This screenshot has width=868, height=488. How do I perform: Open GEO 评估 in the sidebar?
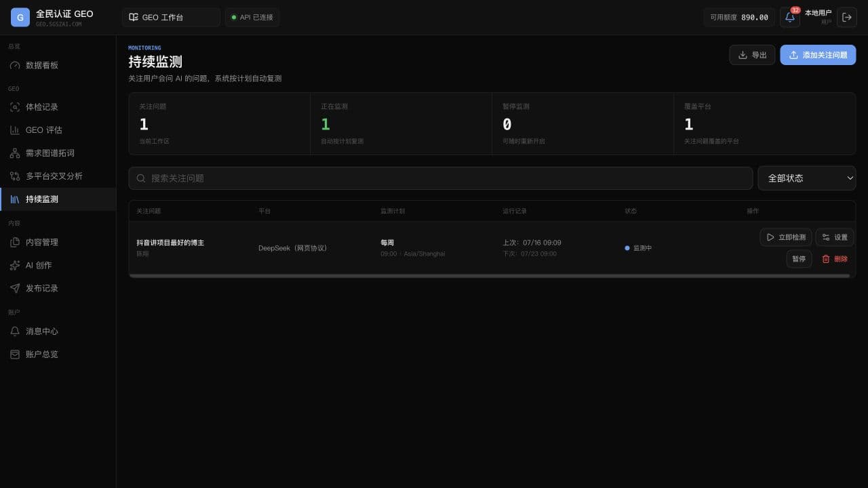(58, 130)
